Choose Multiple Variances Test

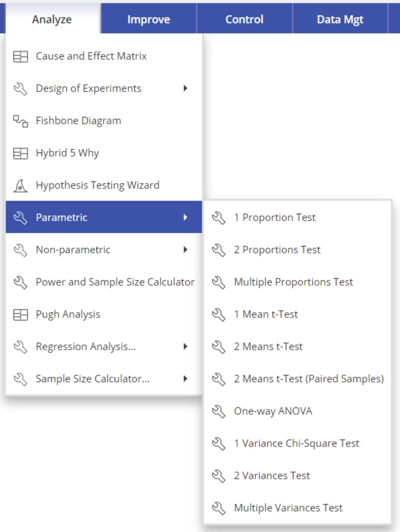tap(288, 508)
